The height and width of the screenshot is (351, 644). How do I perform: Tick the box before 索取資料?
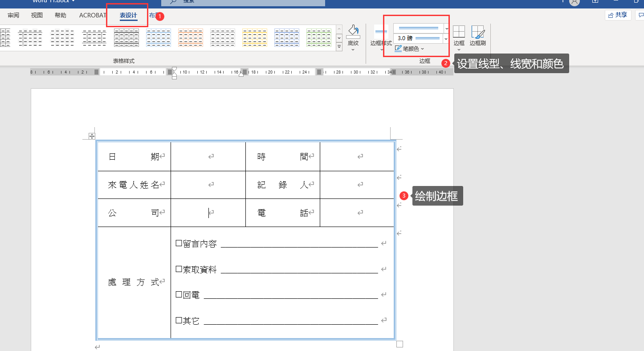point(179,269)
